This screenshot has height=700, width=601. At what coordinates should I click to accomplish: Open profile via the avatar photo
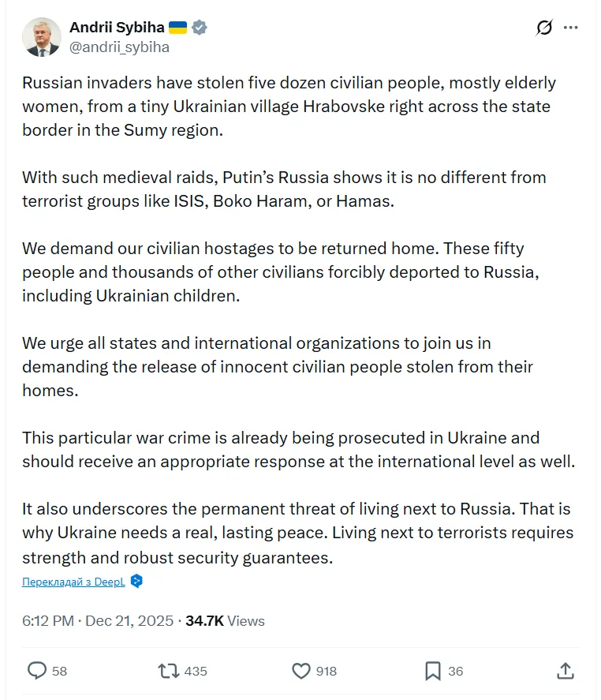42,37
